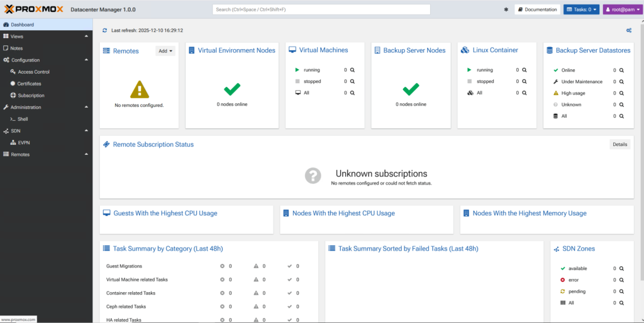Click the search input field

click(x=321, y=9)
